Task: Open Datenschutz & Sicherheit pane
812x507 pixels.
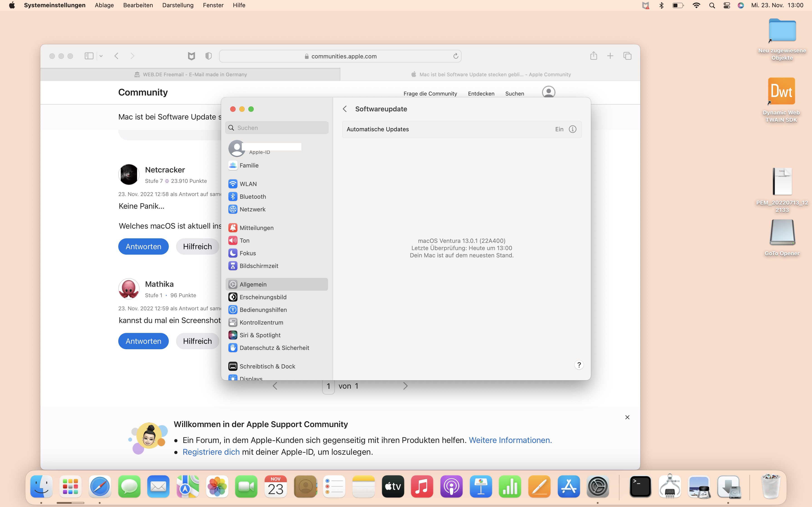Action: (274, 348)
